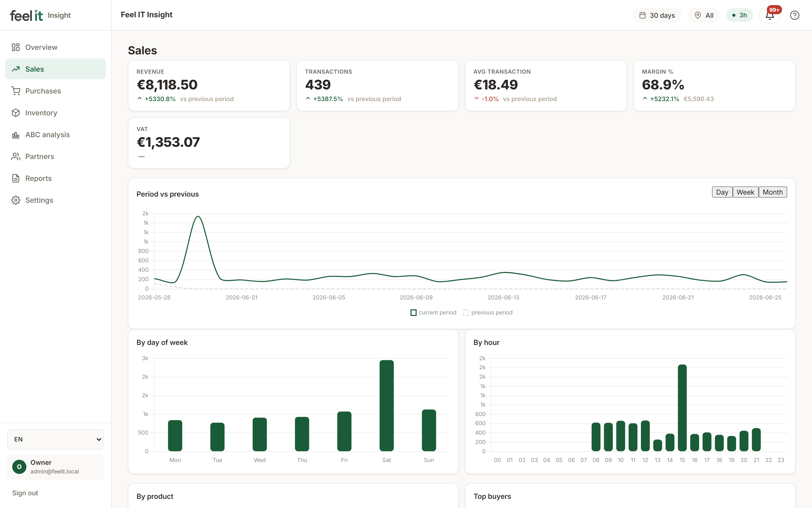The height and width of the screenshot is (508, 812).
Task: Open Inventory from sidebar
Action: pyautogui.click(x=41, y=113)
